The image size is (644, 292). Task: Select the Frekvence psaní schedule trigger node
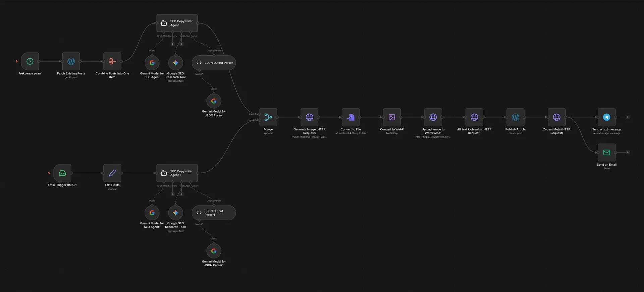click(30, 61)
